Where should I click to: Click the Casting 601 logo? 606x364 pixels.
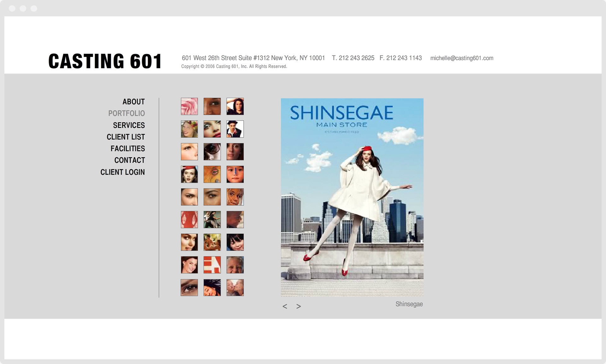[x=105, y=61]
